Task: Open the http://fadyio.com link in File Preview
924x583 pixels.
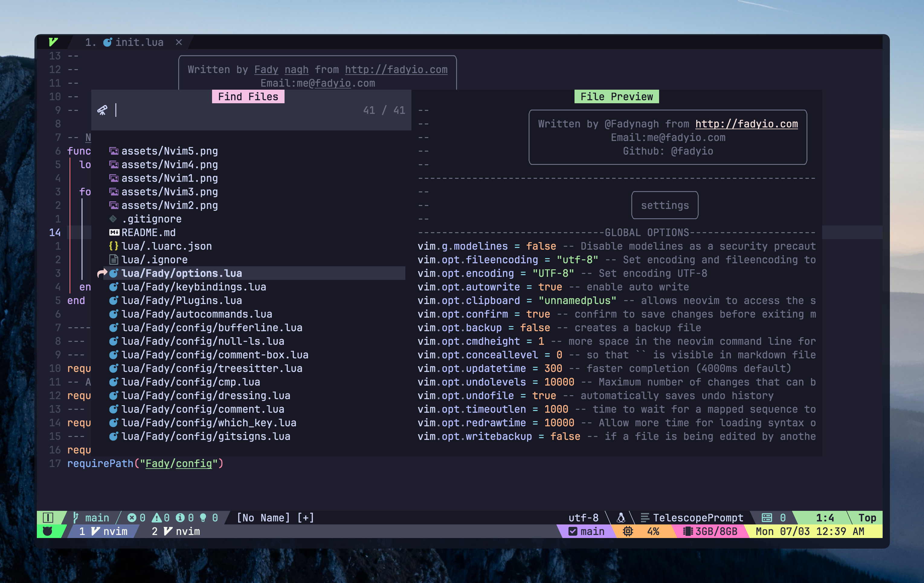Action: (746, 124)
